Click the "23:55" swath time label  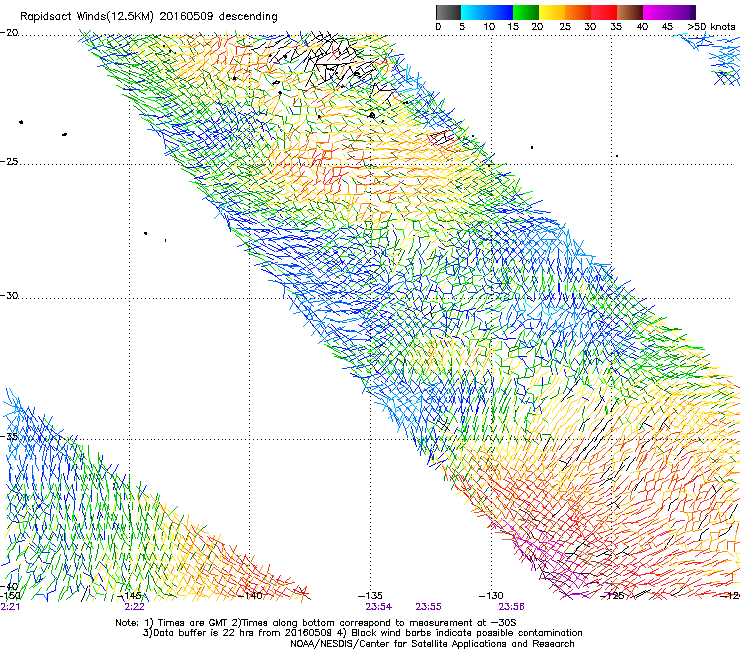pos(429,607)
